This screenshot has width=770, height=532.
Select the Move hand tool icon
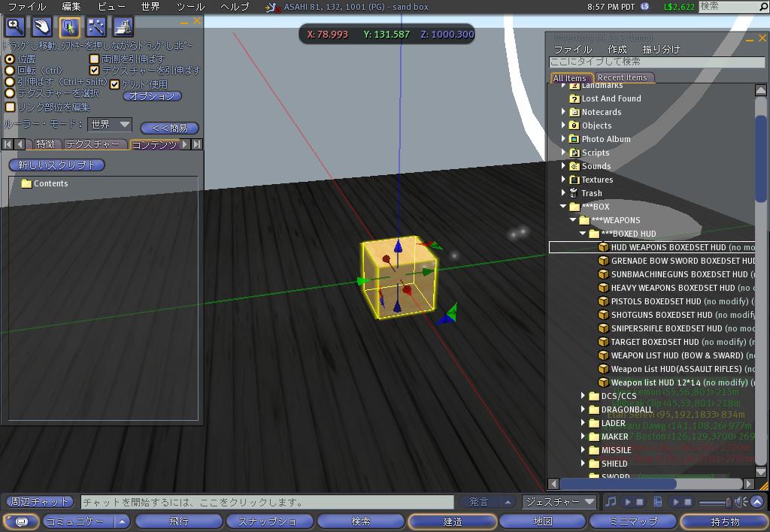42,27
